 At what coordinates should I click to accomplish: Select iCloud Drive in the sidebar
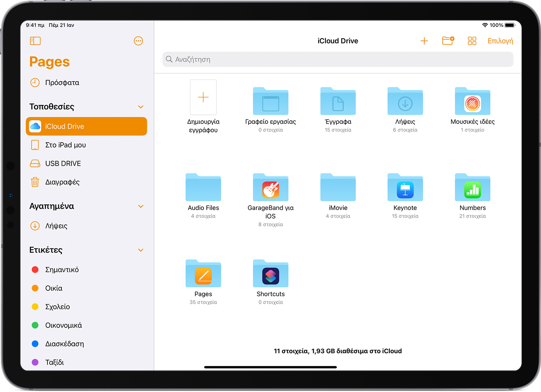click(x=86, y=126)
